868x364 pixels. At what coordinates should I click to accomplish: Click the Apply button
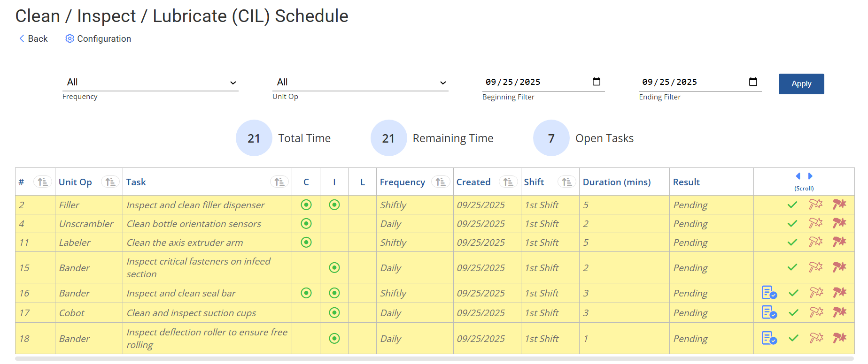[801, 84]
